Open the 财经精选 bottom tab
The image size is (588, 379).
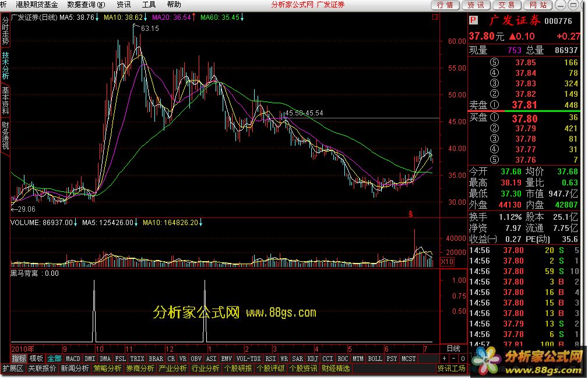pyautogui.click(x=336, y=369)
